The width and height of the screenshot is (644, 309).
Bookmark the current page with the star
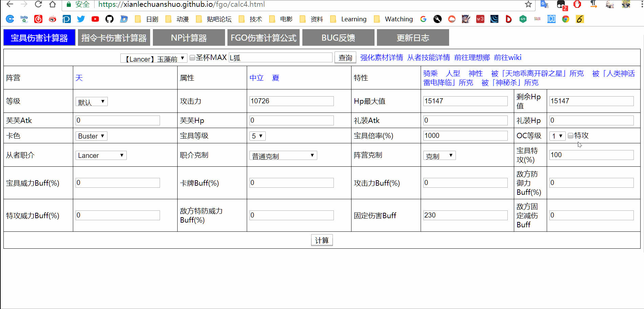tap(528, 4)
